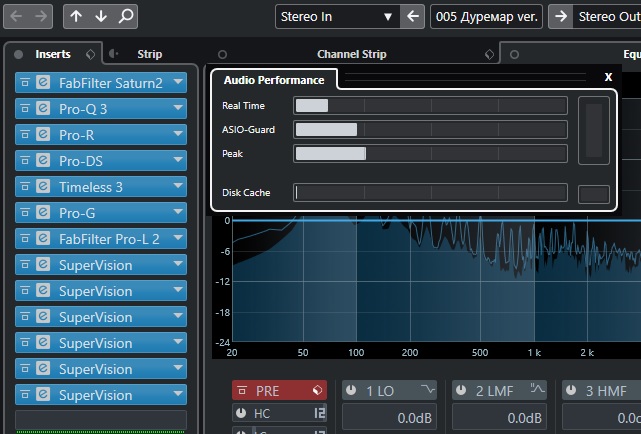Open the Pro-Q 3 plugin editor
This screenshot has width=641, height=434.
43,109
